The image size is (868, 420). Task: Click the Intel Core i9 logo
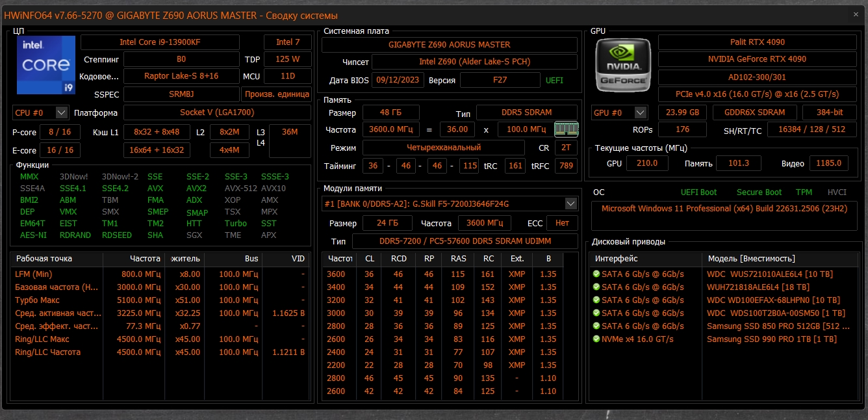point(45,64)
